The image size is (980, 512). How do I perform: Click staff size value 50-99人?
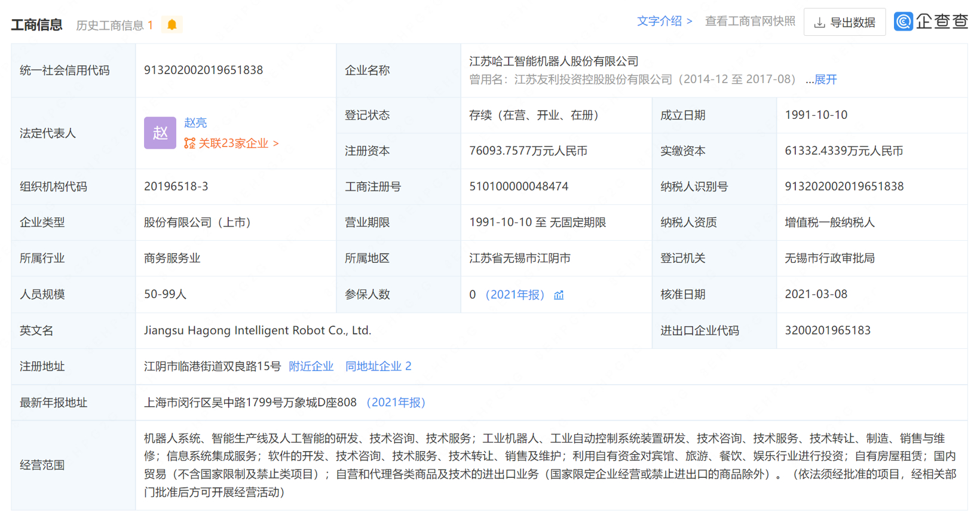pos(166,294)
